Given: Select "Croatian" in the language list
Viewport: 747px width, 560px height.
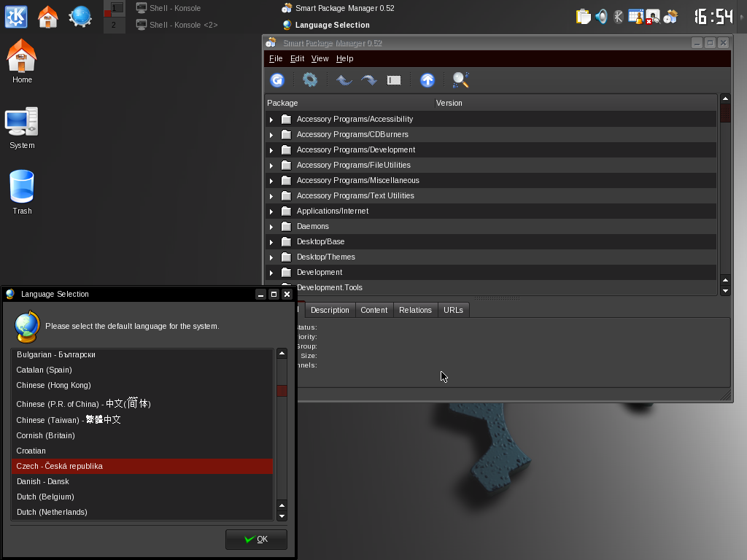Looking at the screenshot, I should (x=142, y=451).
